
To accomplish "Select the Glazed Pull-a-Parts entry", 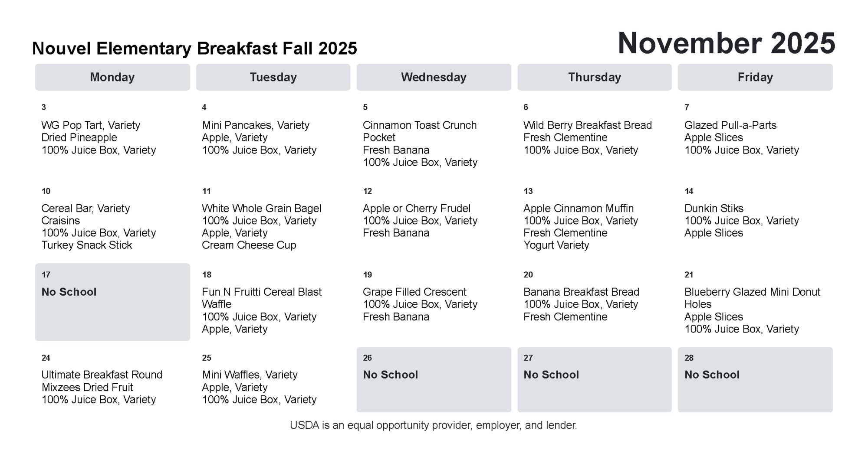I will click(730, 125).
